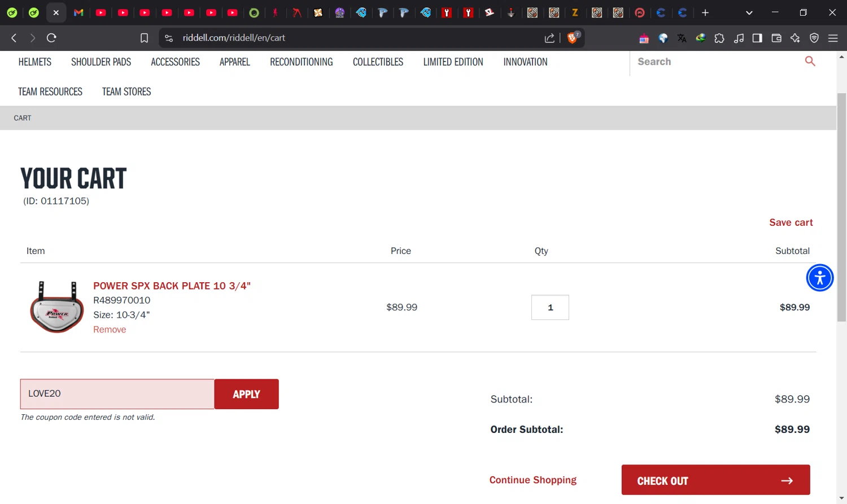Click the share icon in address bar
Viewport: 847px width, 504px height.
pos(549,38)
